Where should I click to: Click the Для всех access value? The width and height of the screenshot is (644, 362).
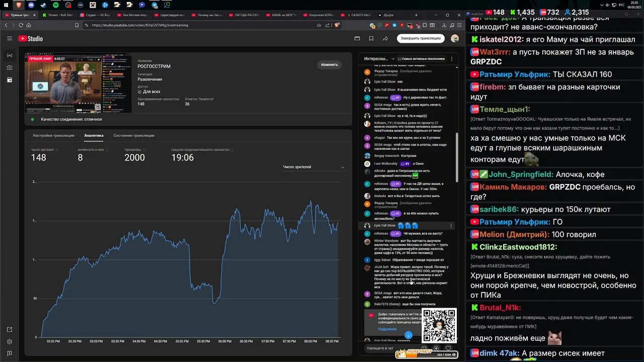click(151, 92)
